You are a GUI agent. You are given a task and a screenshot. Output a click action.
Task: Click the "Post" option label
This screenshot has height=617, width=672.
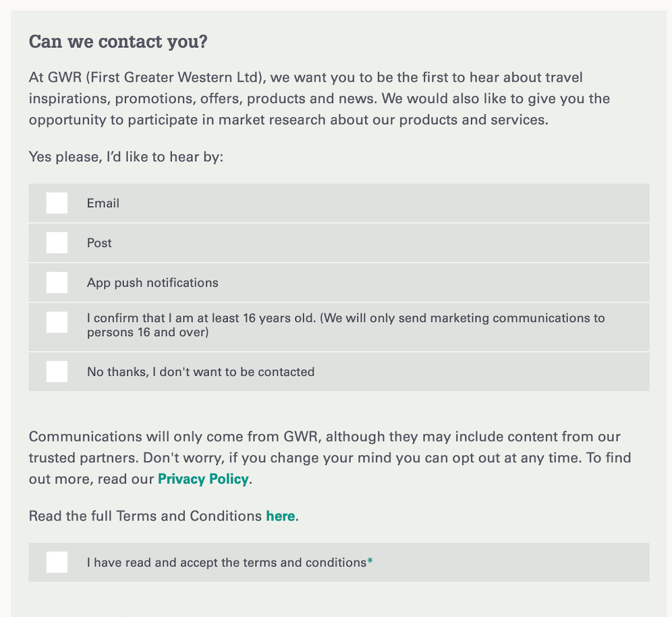click(99, 243)
